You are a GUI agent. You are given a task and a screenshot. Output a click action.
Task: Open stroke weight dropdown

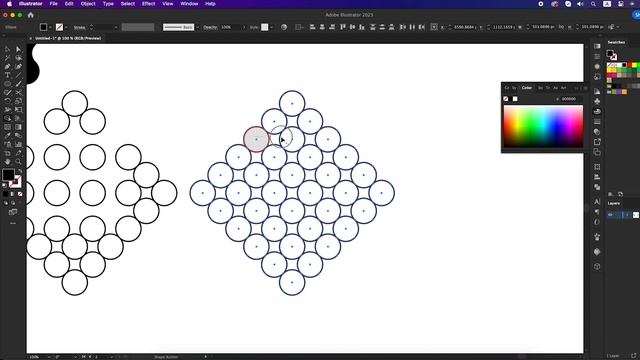(116, 27)
